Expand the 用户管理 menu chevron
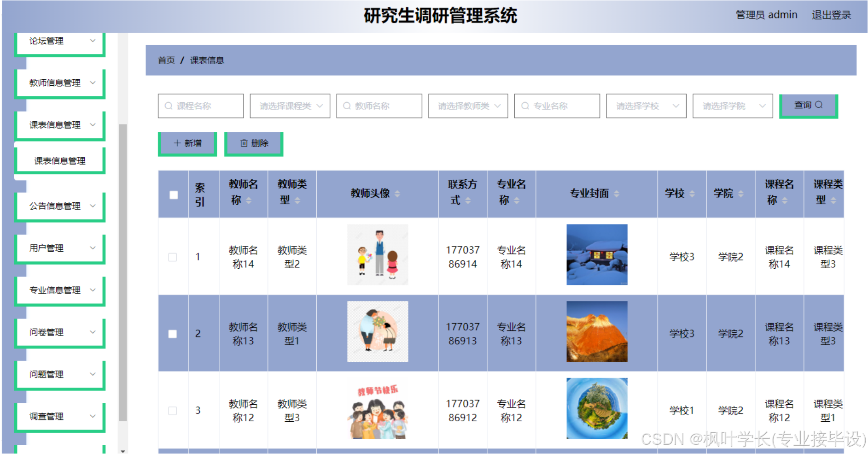 point(93,248)
